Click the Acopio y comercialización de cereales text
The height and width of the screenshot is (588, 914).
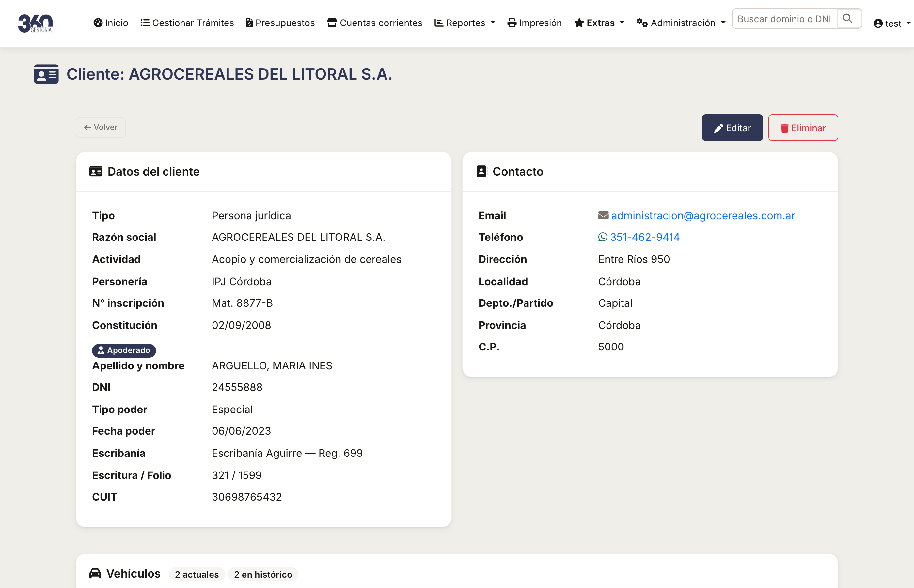pos(307,259)
